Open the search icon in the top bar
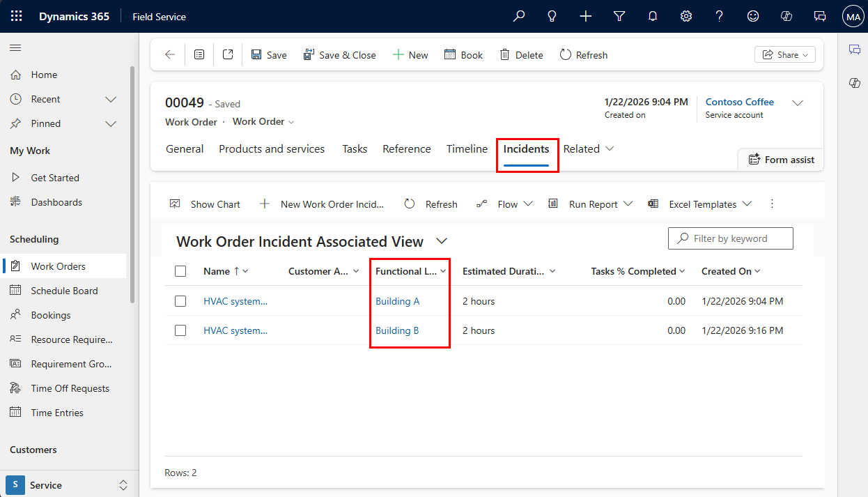The height and width of the screenshot is (497, 868). [x=518, y=16]
